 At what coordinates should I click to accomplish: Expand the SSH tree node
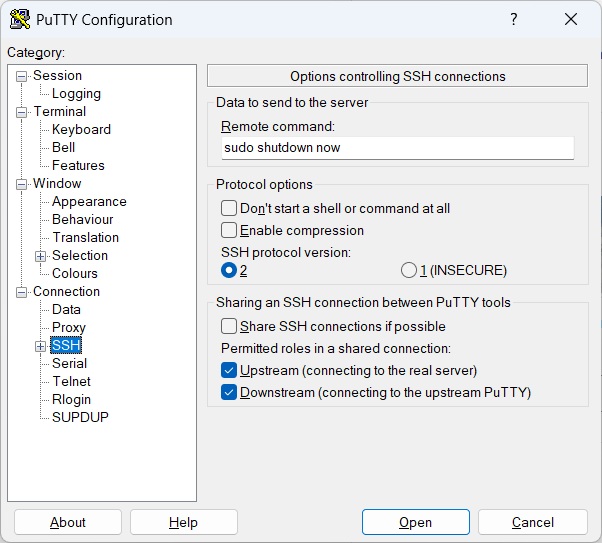coord(41,346)
